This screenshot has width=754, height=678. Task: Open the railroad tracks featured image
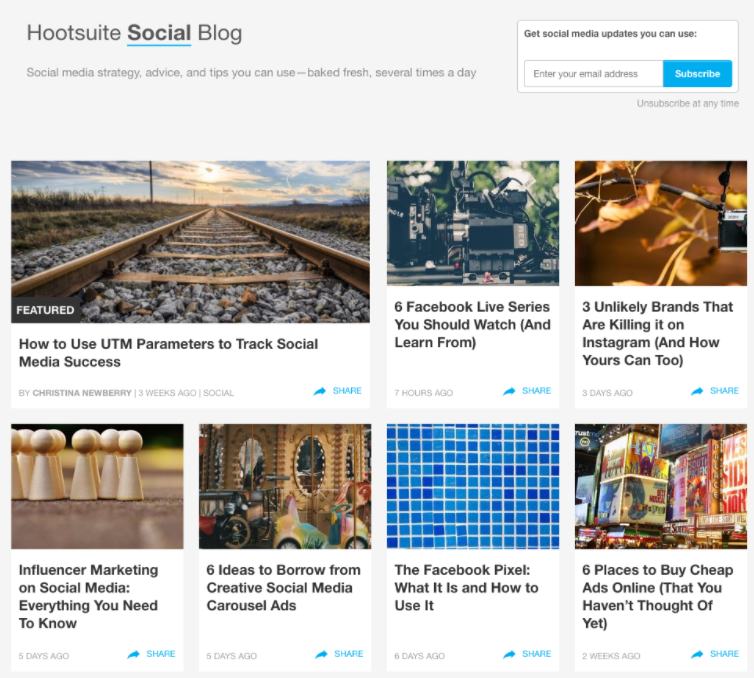coord(190,241)
